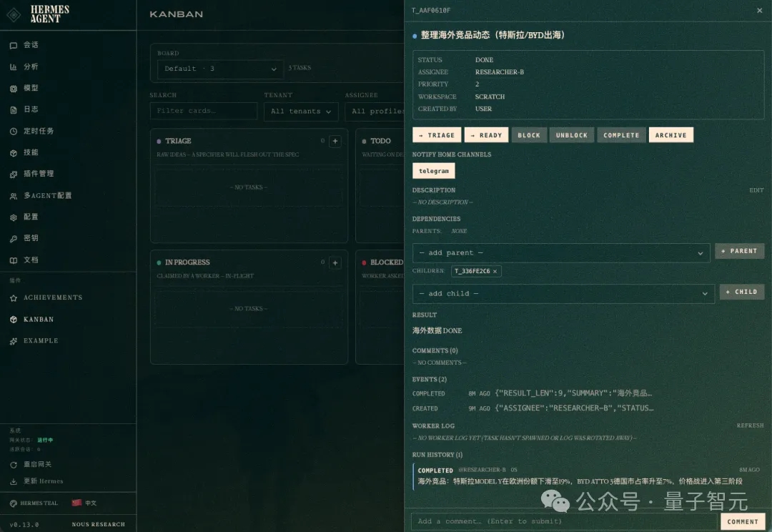The width and height of the screenshot is (772, 532).
Task: Toggle the telegram notify channel
Action: click(434, 171)
